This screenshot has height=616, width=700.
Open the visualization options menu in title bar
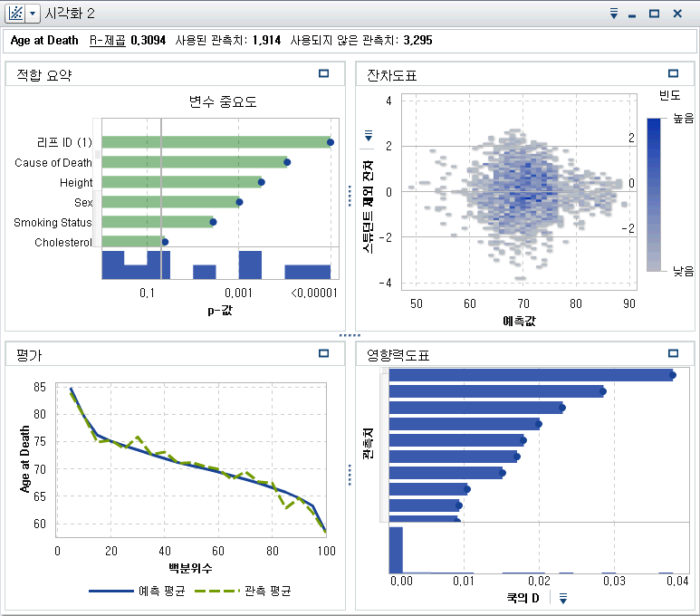(x=613, y=14)
